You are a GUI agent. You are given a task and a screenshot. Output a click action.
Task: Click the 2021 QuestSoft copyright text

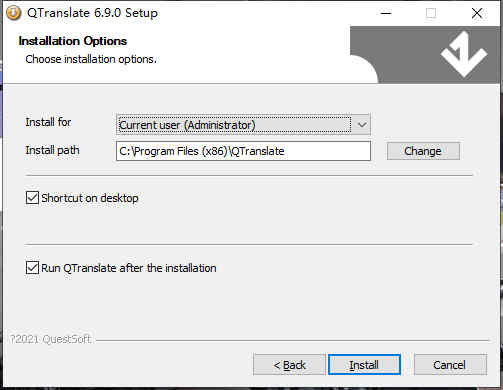tap(50, 339)
